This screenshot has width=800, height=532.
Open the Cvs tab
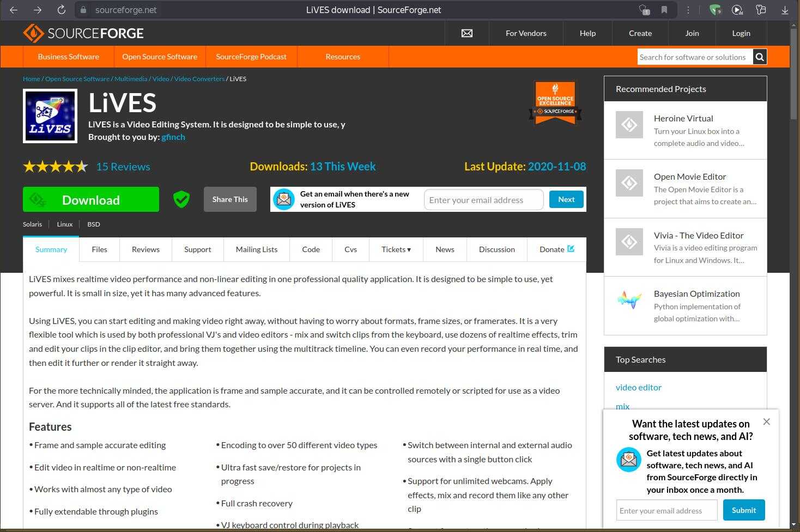click(x=351, y=249)
